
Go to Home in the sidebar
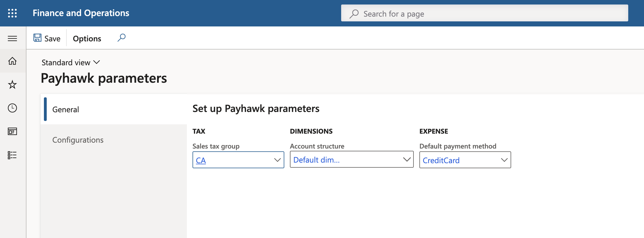(12, 61)
